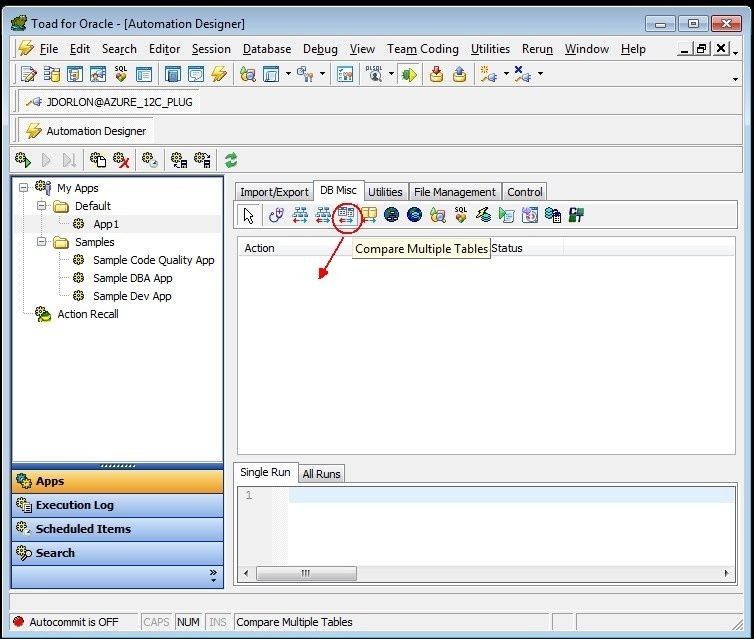Click the dark green globe action icon

[x=391, y=215]
